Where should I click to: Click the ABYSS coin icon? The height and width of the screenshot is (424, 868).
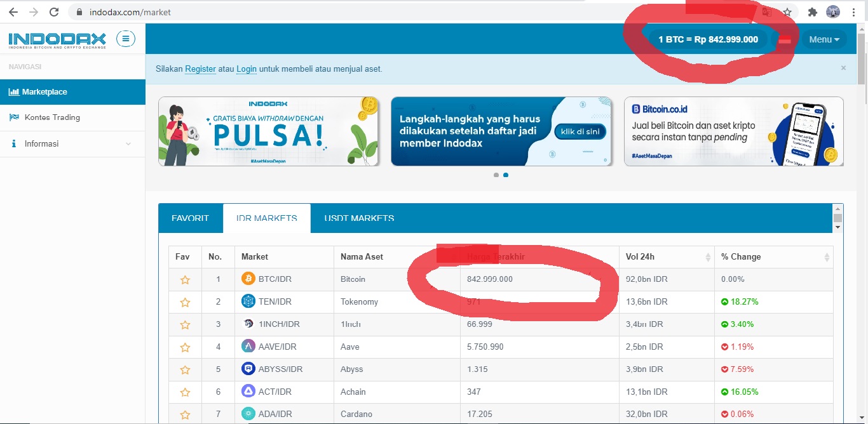coord(248,369)
